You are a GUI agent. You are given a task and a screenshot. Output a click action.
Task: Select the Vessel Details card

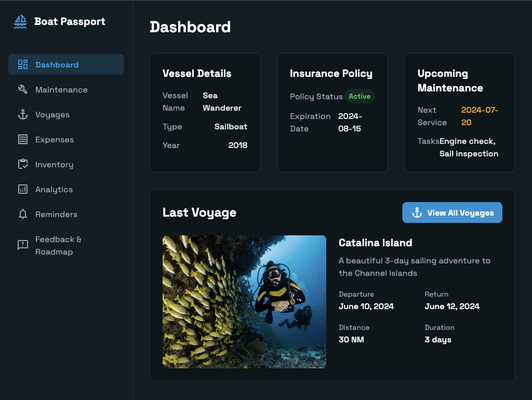[x=205, y=112]
